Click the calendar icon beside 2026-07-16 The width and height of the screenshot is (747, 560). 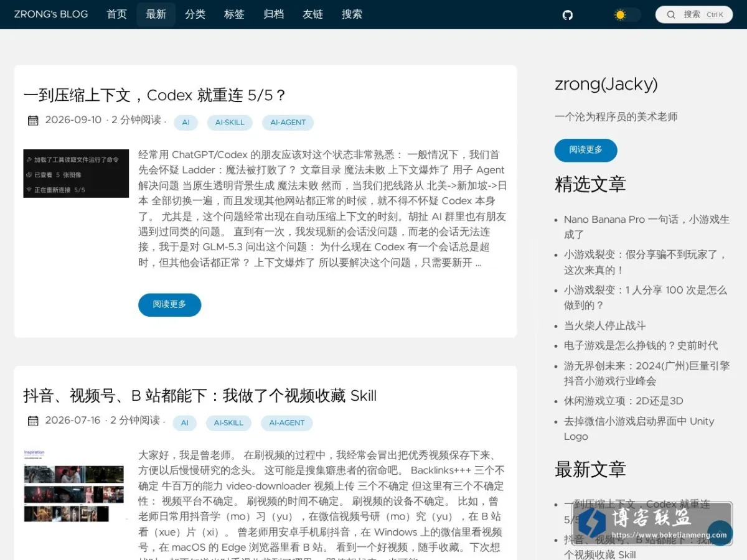tap(33, 421)
